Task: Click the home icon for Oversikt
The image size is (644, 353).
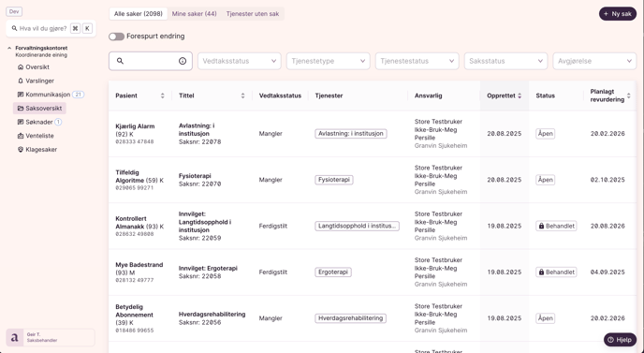Action: [21, 67]
